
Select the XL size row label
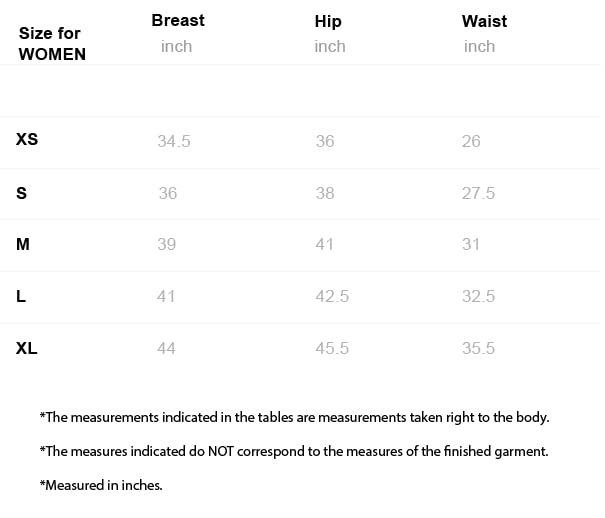pos(27,348)
